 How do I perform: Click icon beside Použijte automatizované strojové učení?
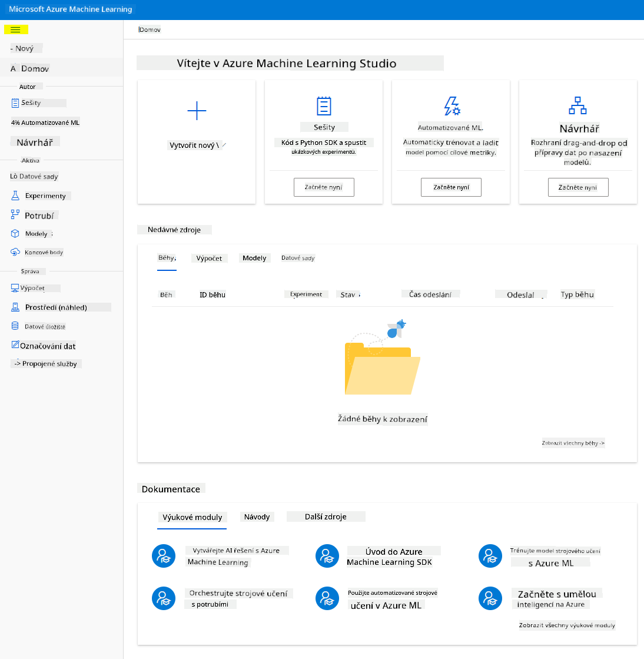pos(327,598)
